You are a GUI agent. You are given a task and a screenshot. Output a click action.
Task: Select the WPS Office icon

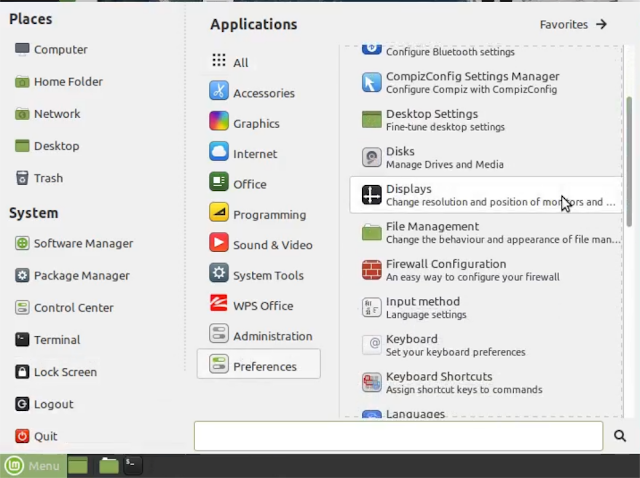219,303
